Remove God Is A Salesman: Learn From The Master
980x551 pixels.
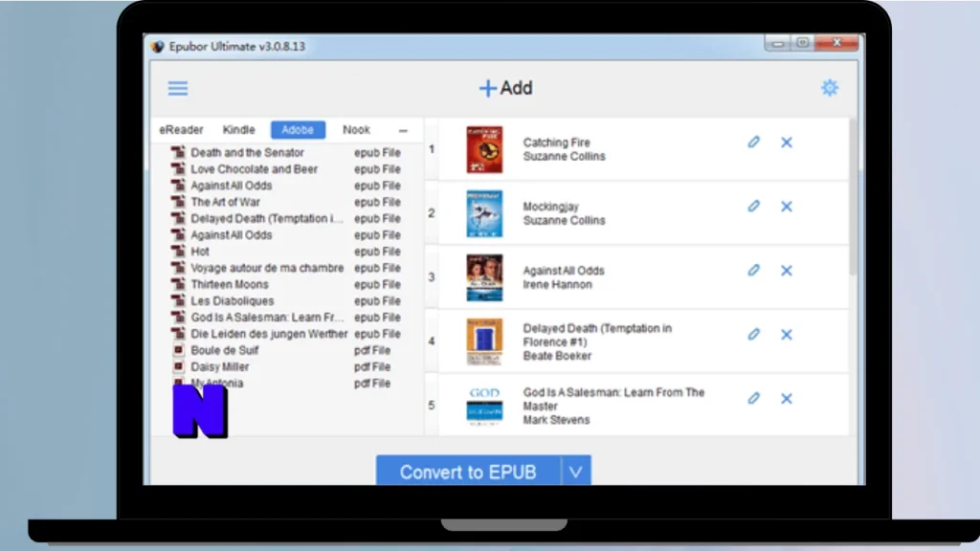pos(787,399)
